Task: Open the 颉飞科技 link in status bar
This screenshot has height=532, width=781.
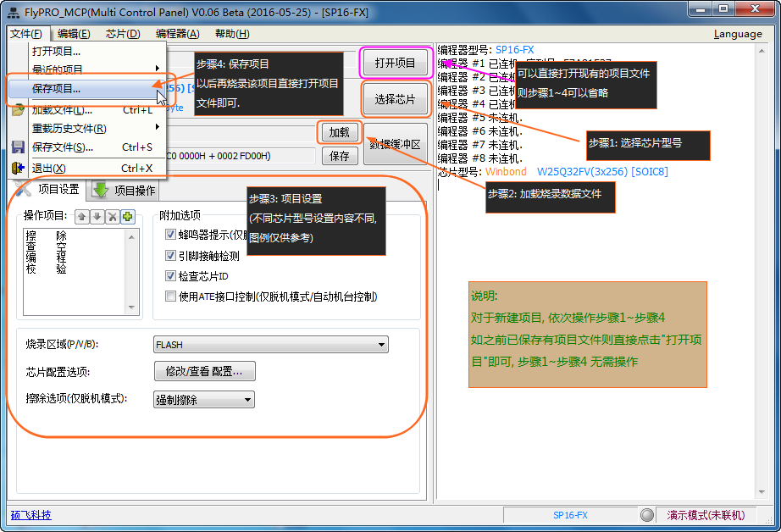Action: coord(30,515)
